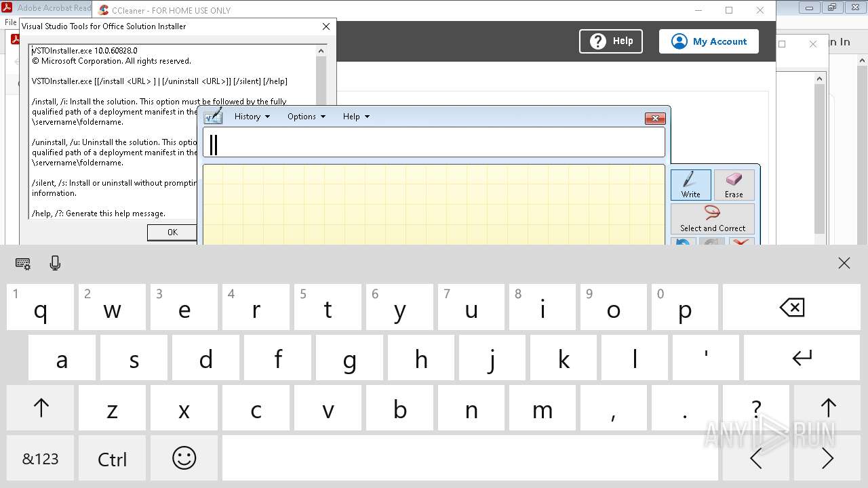Tap the j key

coord(492,357)
